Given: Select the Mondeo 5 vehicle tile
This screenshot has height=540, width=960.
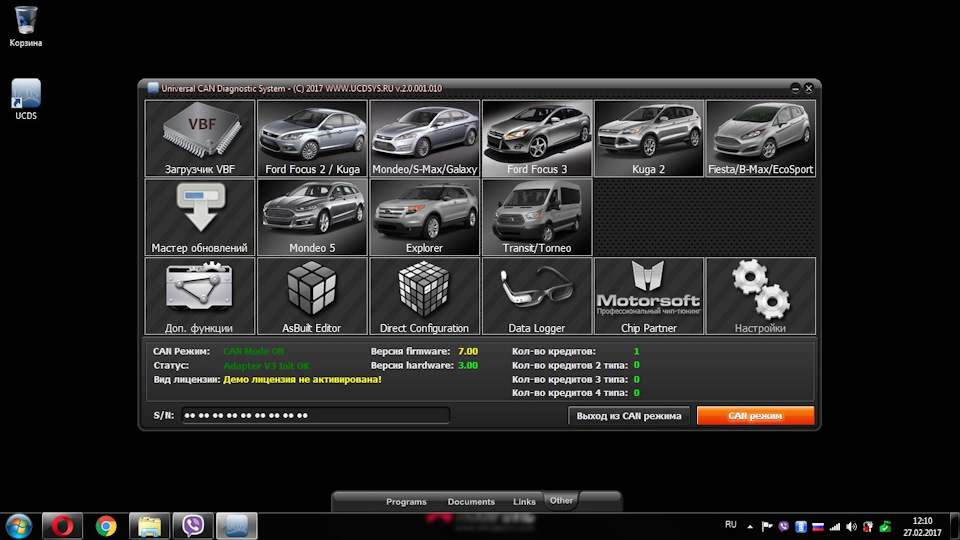Looking at the screenshot, I should point(312,217).
